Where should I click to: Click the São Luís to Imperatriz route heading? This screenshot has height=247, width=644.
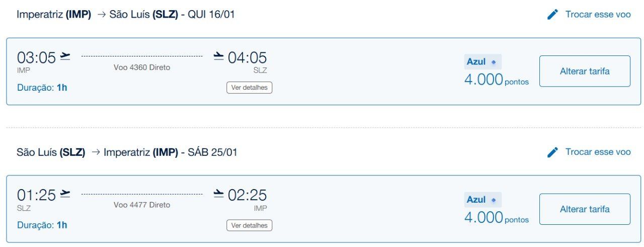127,152
